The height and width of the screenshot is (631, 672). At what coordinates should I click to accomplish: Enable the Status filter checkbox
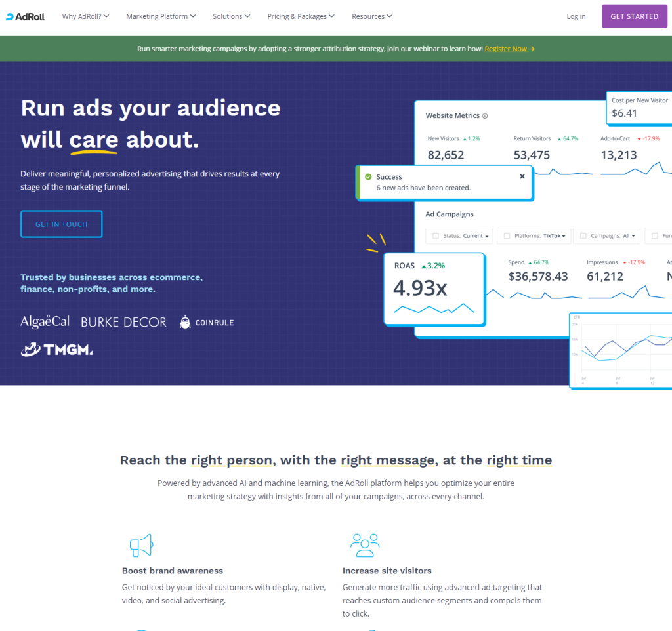[435, 235]
